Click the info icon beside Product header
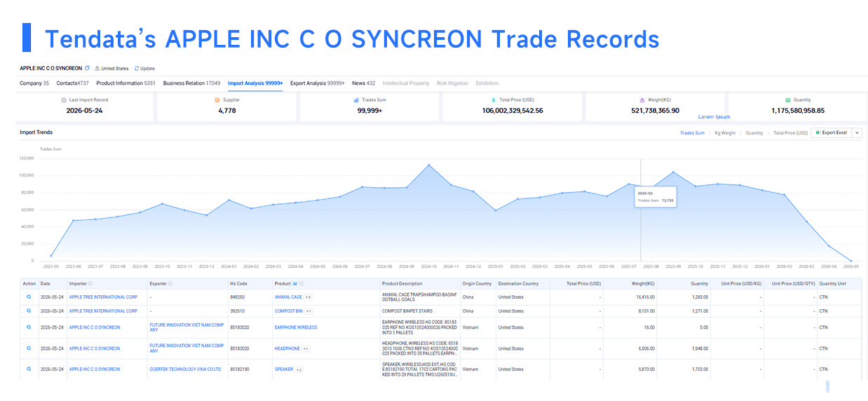Screen dimensions: 868x401 point(301,284)
